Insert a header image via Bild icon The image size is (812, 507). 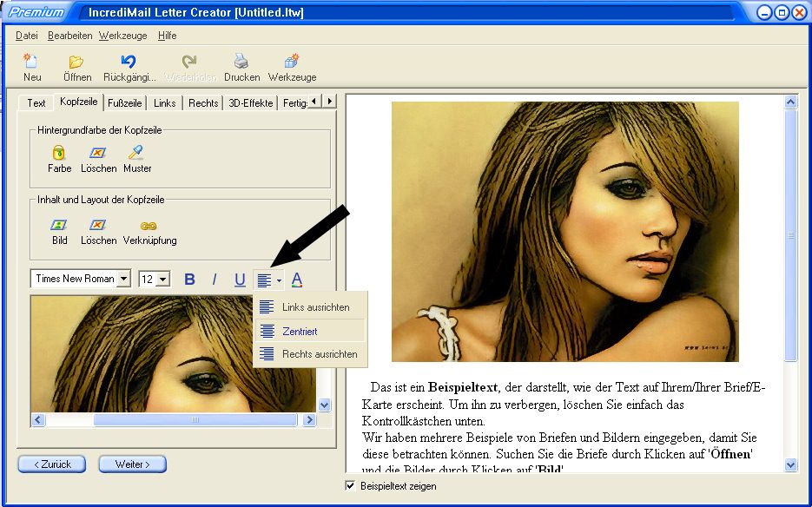tap(58, 225)
